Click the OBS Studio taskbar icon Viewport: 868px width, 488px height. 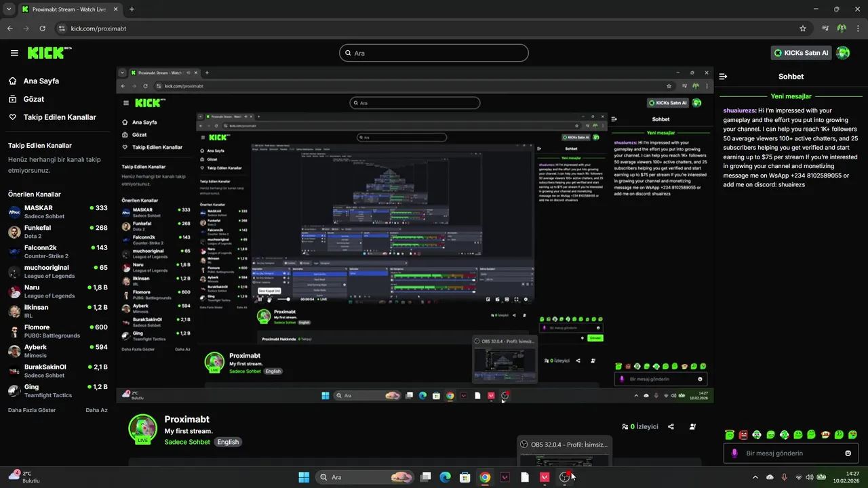pyautogui.click(x=564, y=477)
